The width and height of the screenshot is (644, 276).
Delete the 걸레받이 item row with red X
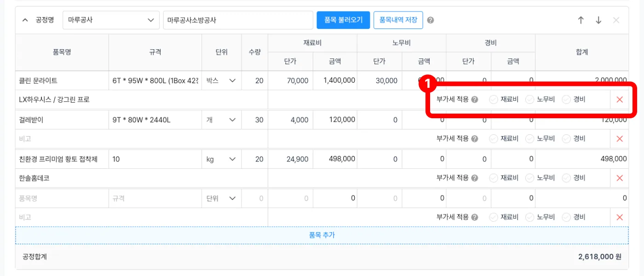point(620,138)
